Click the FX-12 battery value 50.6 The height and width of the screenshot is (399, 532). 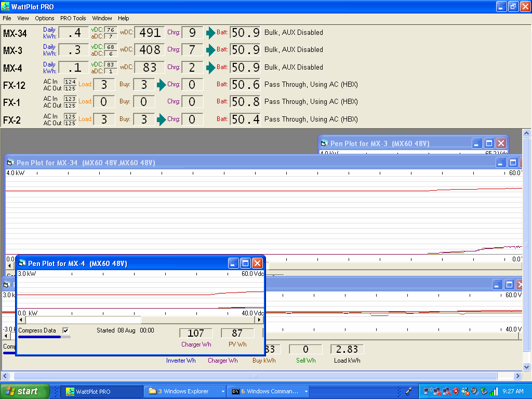click(245, 85)
